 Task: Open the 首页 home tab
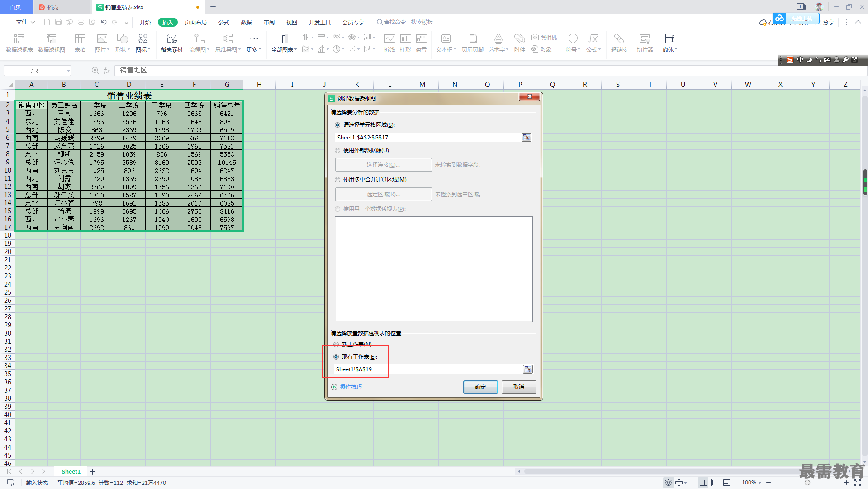pyautogui.click(x=16, y=7)
